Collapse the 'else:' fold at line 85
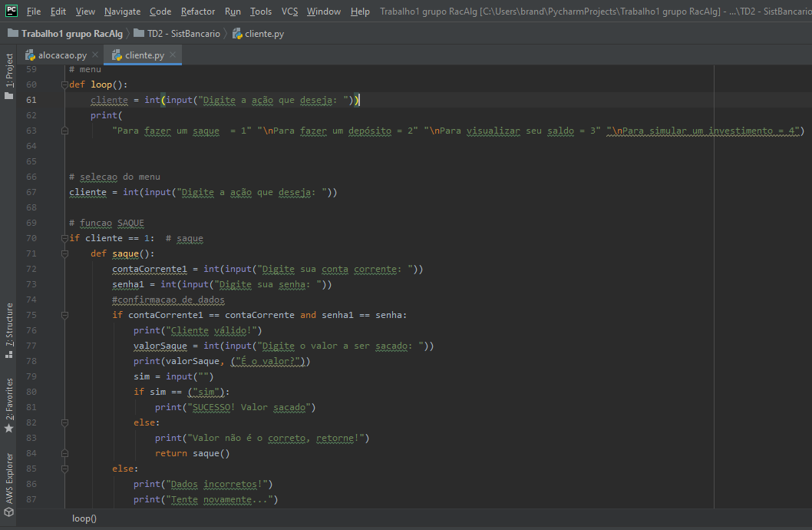 coord(64,469)
